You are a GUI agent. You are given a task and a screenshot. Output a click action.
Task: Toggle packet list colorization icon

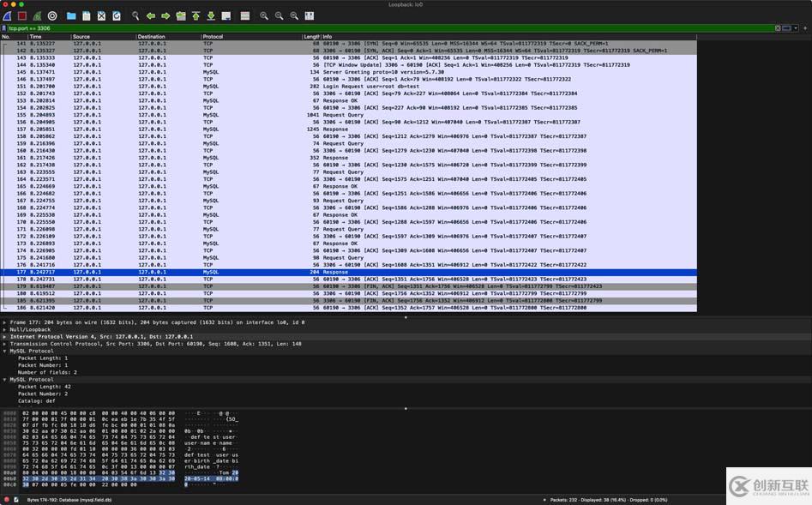[245, 16]
